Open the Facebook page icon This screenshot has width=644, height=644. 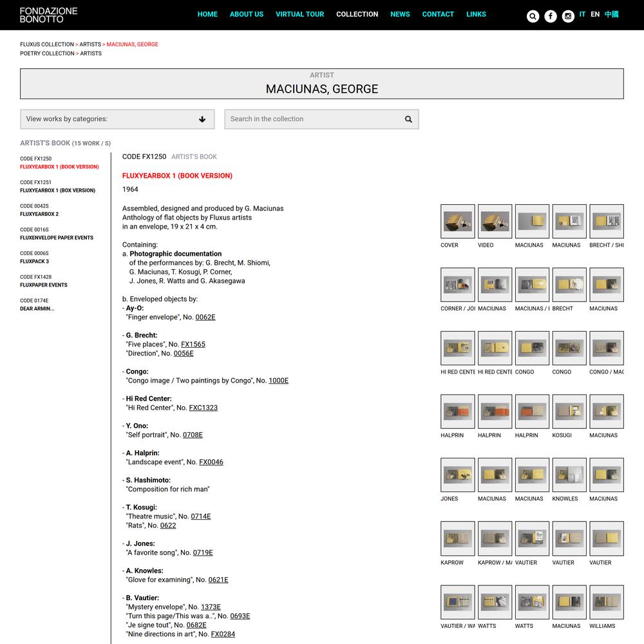(551, 16)
